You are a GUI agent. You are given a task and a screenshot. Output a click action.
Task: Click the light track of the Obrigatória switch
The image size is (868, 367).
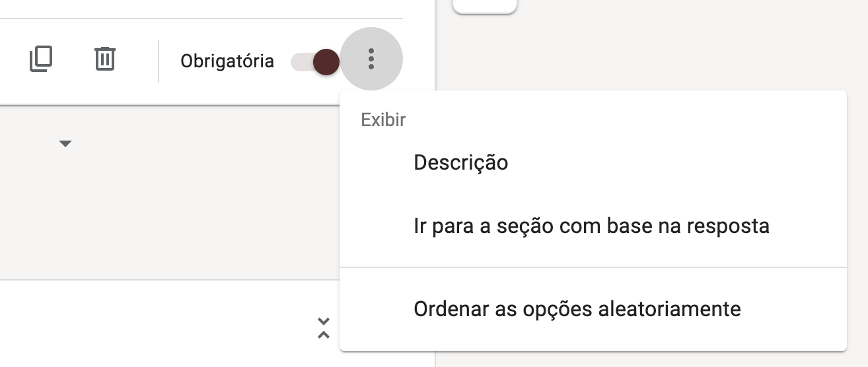tap(299, 61)
